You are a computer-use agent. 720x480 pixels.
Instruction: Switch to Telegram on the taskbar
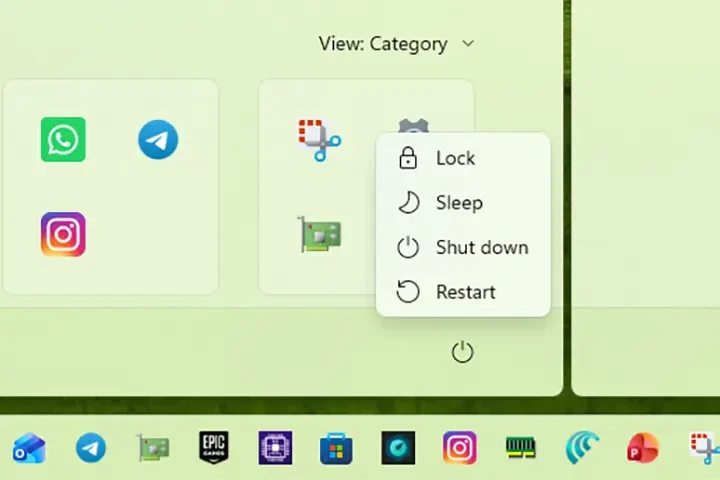coord(90,448)
